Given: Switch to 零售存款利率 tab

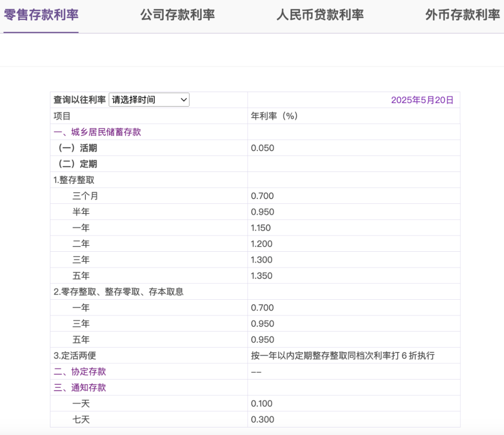Looking at the screenshot, I should point(41,15).
